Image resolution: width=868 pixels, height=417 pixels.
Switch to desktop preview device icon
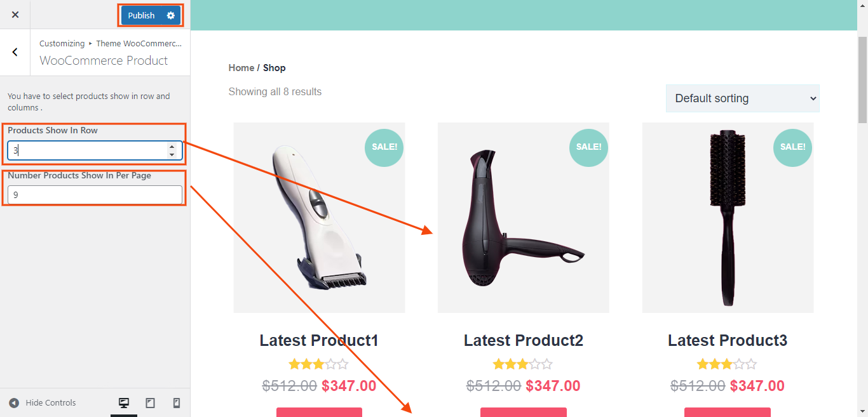point(124,403)
